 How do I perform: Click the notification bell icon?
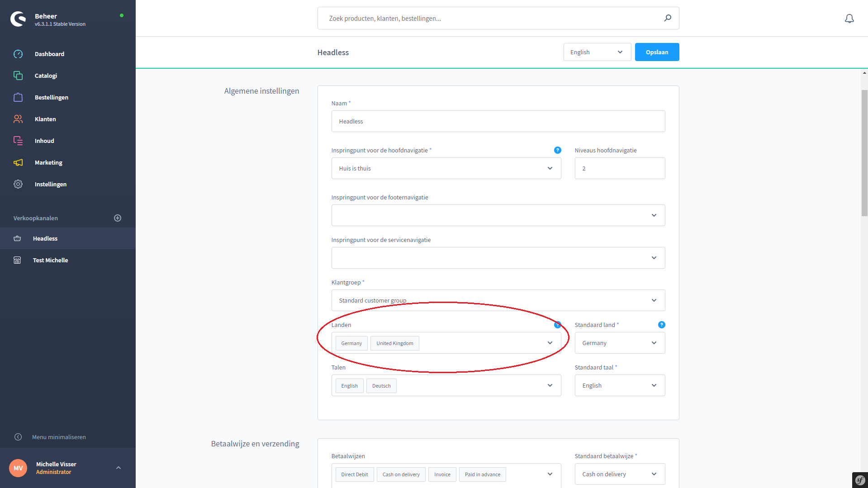point(849,19)
